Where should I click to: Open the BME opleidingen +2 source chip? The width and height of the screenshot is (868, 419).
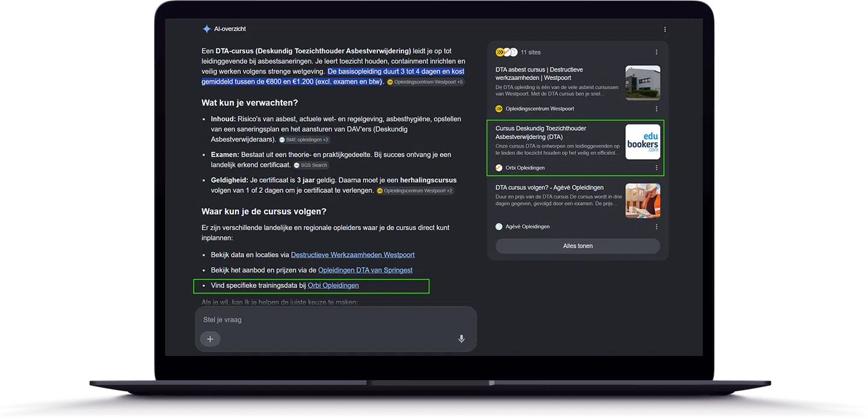304,140
